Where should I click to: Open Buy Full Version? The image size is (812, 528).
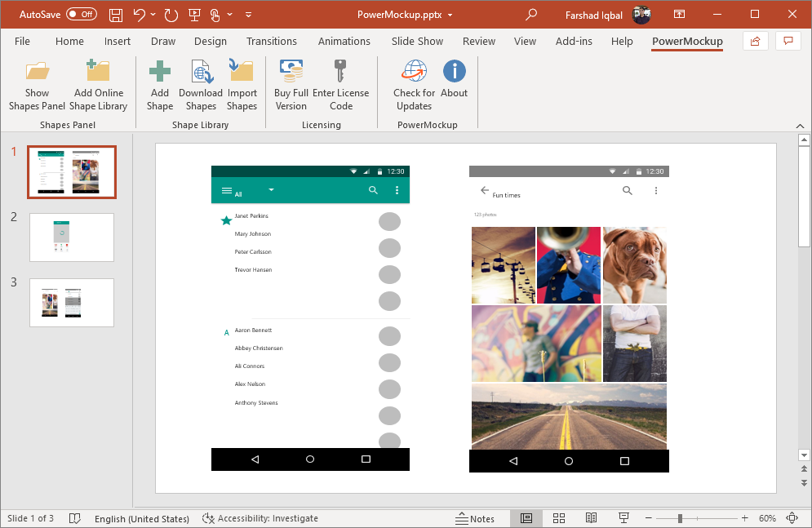coord(291,72)
